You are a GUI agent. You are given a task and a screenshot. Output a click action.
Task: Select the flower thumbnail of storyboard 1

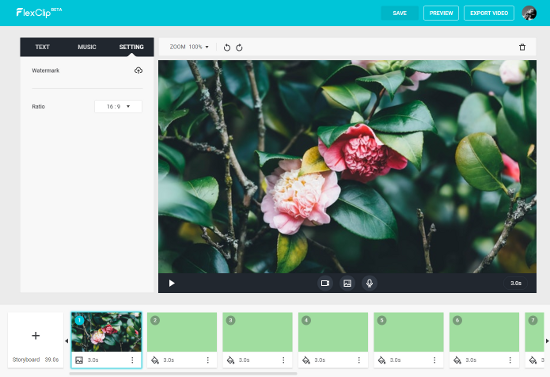click(106, 332)
